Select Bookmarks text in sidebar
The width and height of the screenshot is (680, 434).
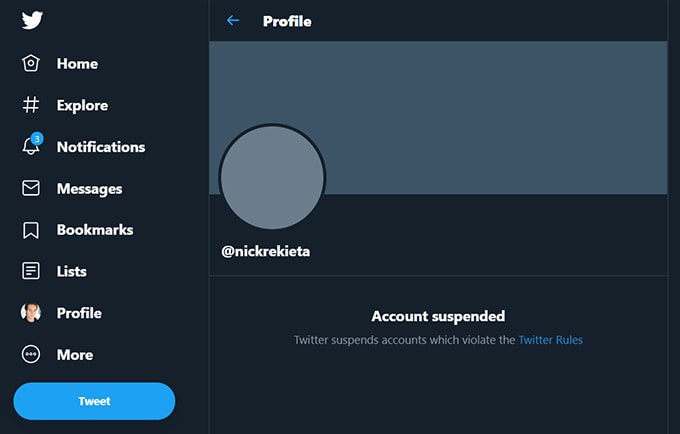coord(95,230)
